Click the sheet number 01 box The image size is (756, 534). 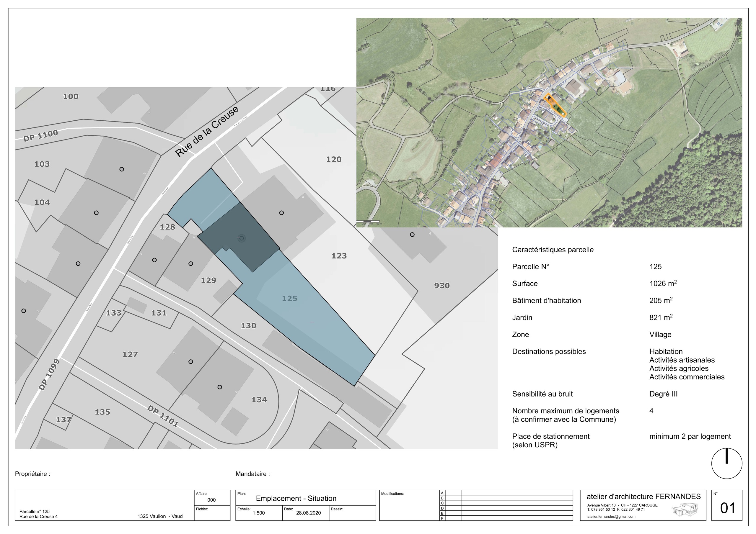click(x=727, y=505)
